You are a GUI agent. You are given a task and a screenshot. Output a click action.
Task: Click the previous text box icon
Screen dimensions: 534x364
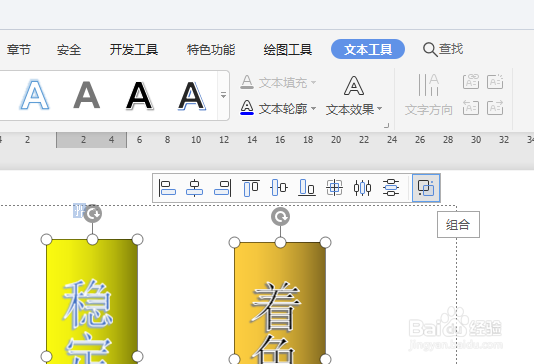471,108
